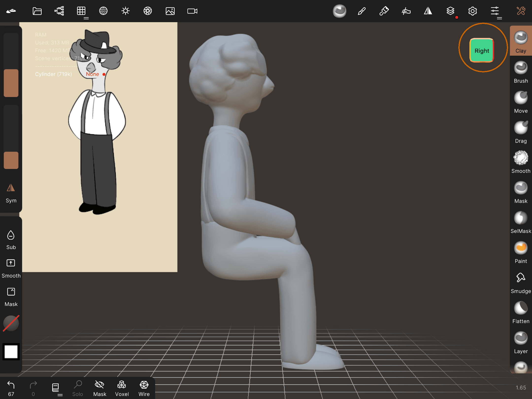Image resolution: width=532 pixels, height=399 pixels.
Task: Click the white color swatch
Action: click(11, 351)
